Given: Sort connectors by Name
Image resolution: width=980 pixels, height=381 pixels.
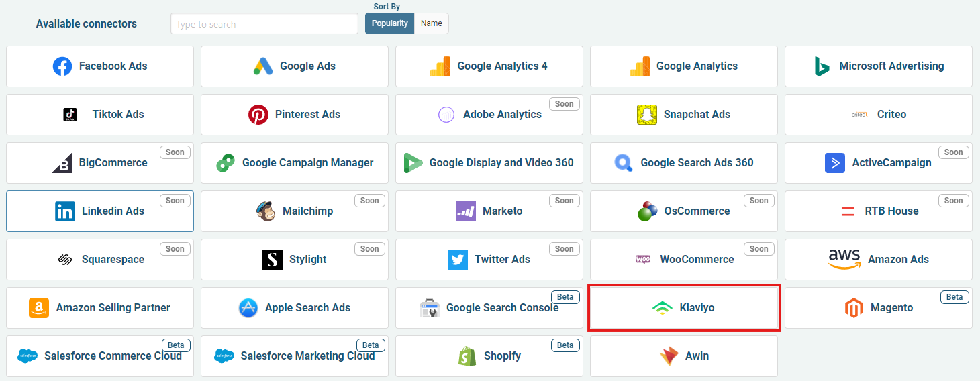Looking at the screenshot, I should [x=431, y=23].
